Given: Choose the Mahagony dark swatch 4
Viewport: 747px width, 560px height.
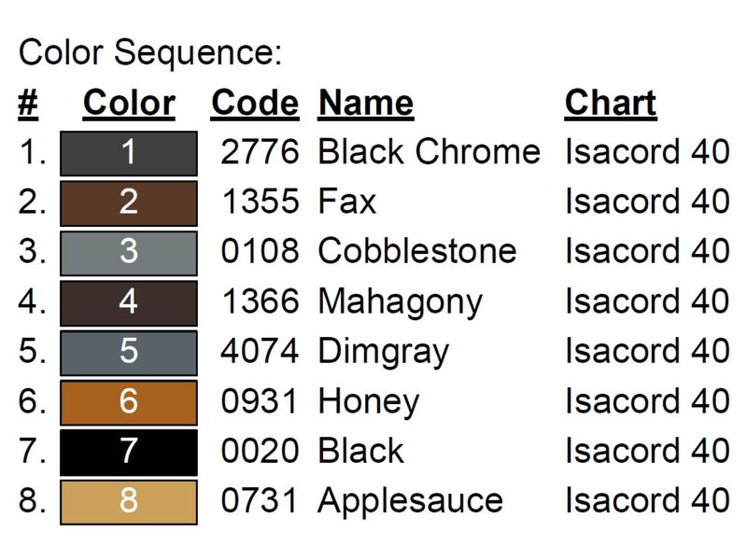Looking at the screenshot, I should point(129,302).
